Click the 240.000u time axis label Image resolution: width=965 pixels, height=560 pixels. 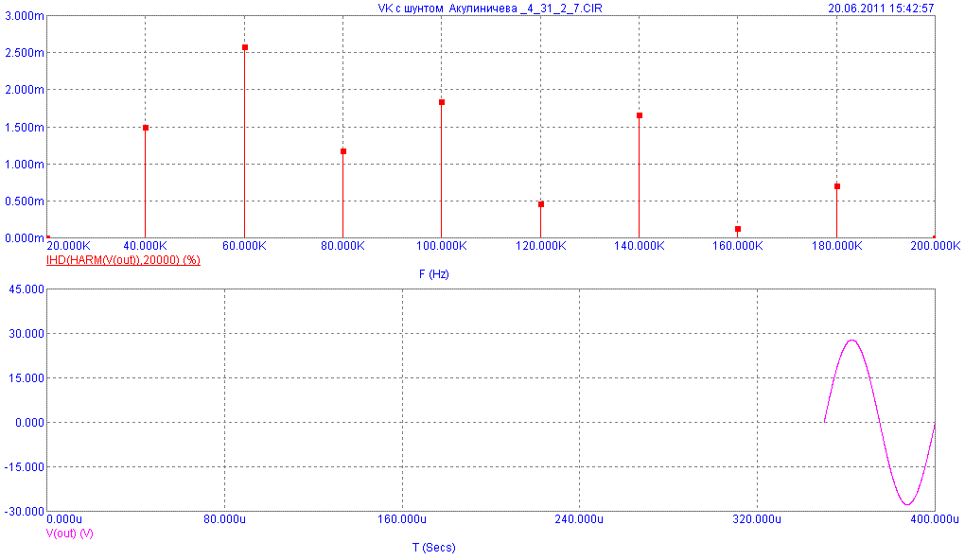[x=579, y=518]
